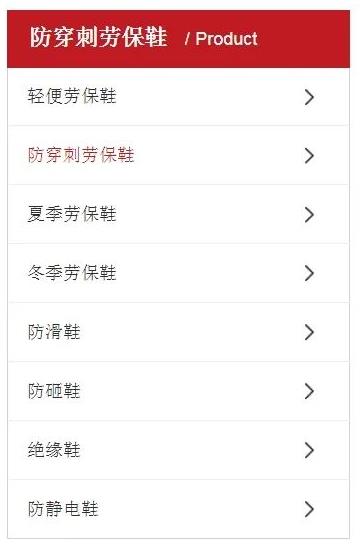This screenshot has height=556, width=360.
Task: Click the chevron next to 防静电鞋
Action: 309,509
